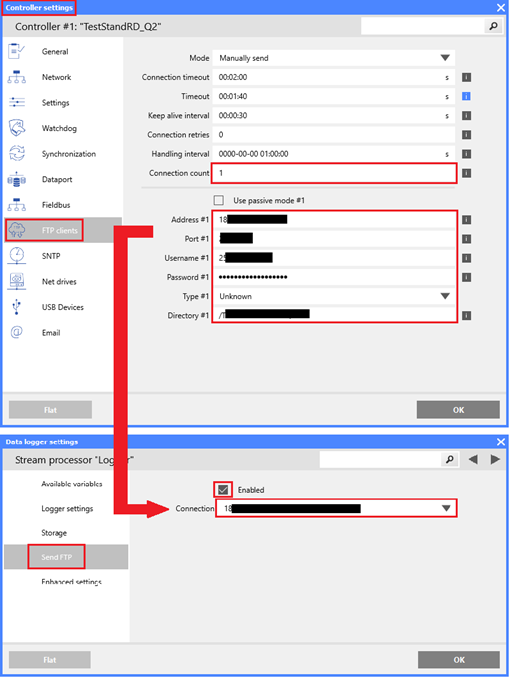510x678 pixels.
Task: Open the Type #1 dropdown
Action: click(334, 296)
